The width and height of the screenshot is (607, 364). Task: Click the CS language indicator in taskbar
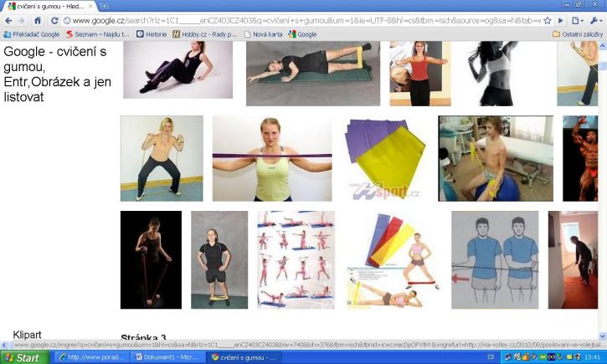click(491, 357)
